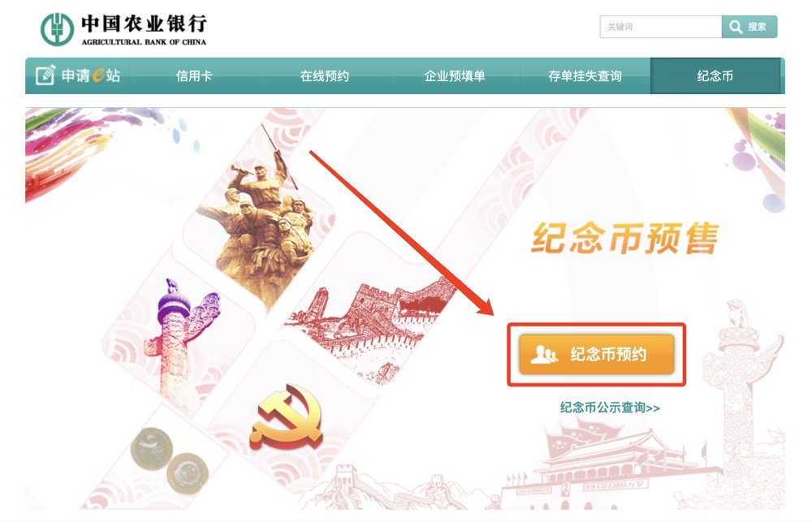
Task: Open 存单挂失查询 in the navigation bar
Action: (585, 76)
